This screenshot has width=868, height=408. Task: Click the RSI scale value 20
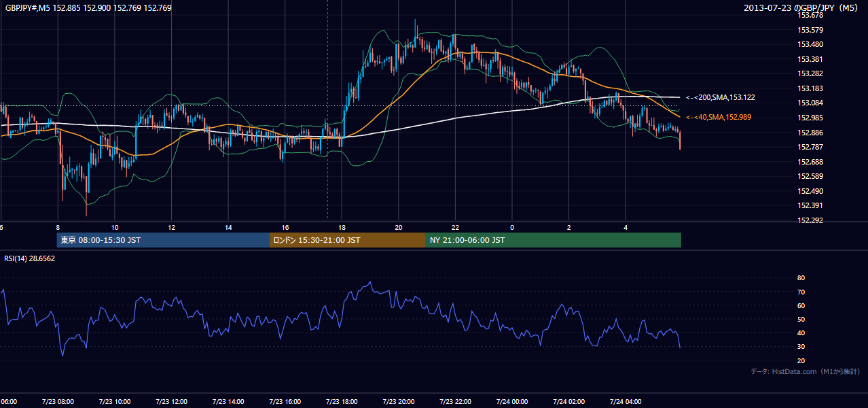click(x=801, y=360)
